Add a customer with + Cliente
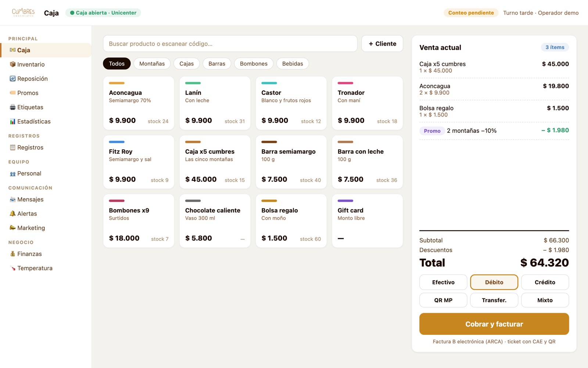 click(x=382, y=44)
